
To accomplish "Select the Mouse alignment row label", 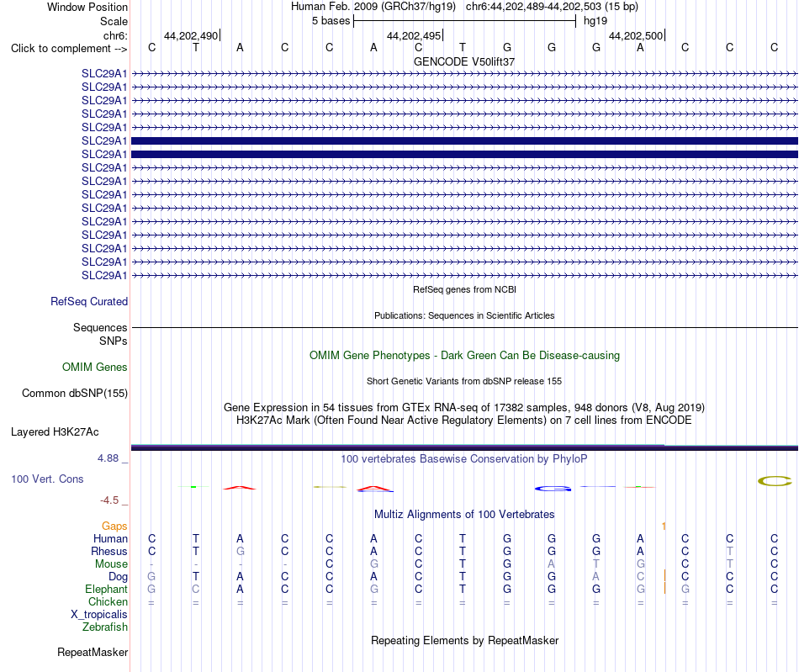I will [111, 564].
